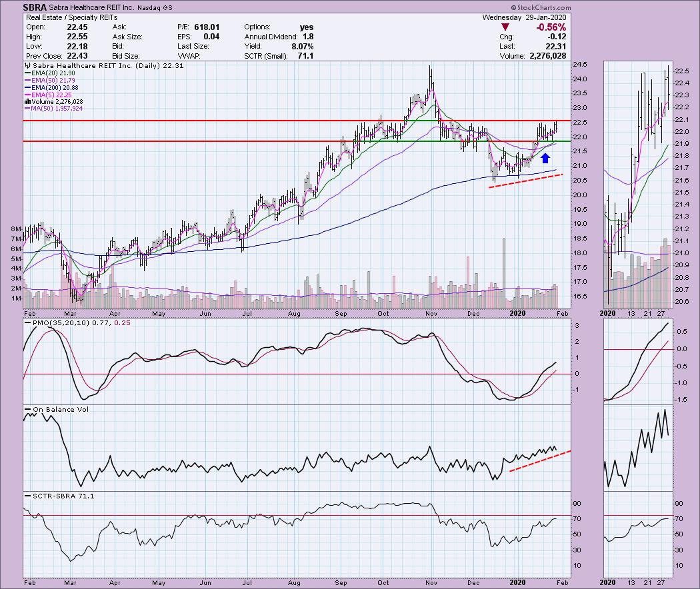Click the Aug label under the SCTR panel
The image size is (700, 589).
pos(294,582)
